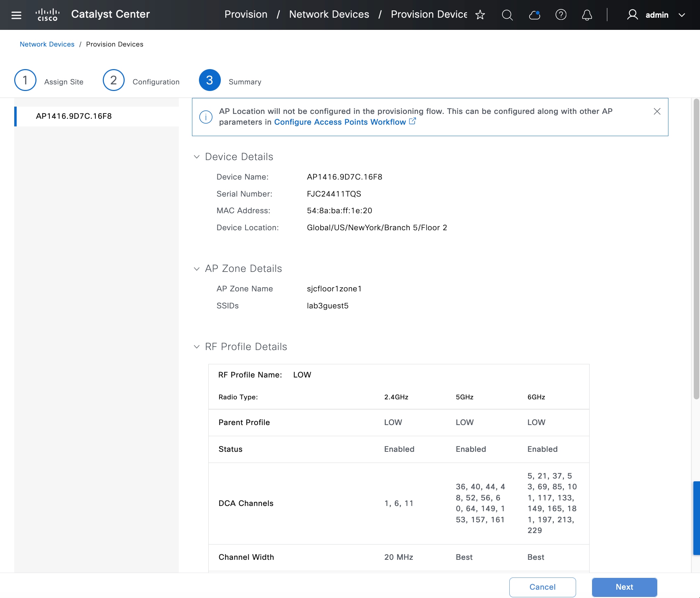The height and width of the screenshot is (598, 700).
Task: Click the cloud status icon
Action: pyautogui.click(x=534, y=15)
